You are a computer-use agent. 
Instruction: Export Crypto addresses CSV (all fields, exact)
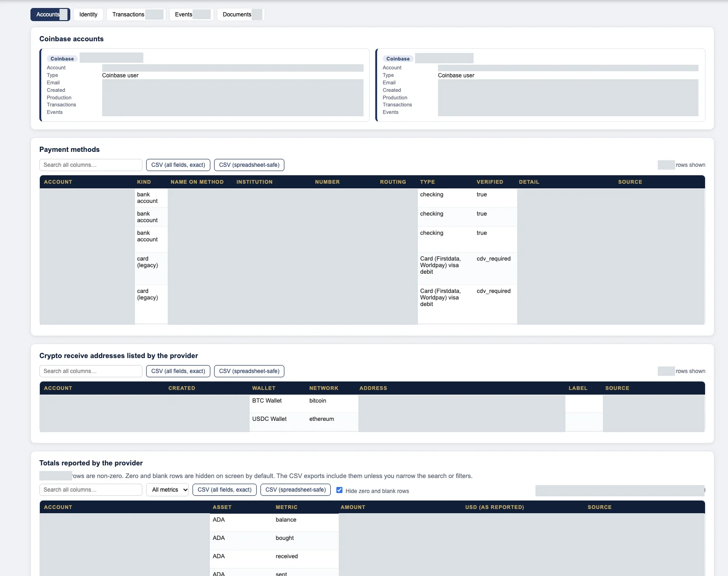pos(178,371)
